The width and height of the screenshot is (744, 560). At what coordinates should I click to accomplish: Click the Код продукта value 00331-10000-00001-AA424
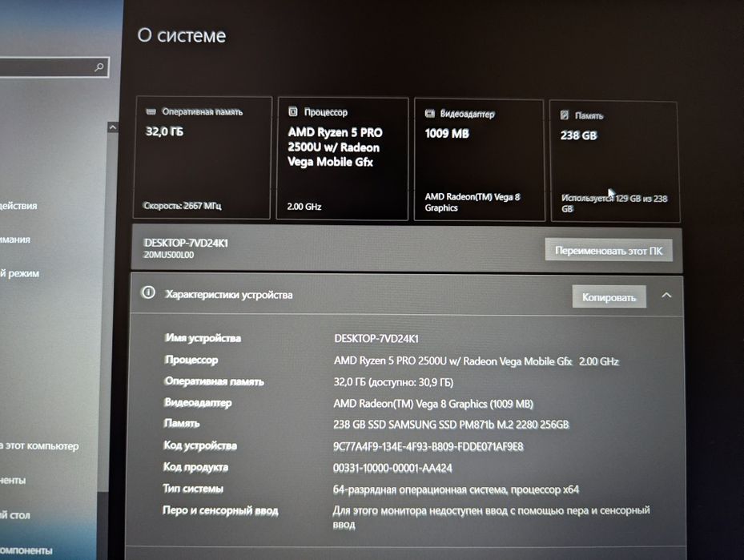[x=392, y=468]
